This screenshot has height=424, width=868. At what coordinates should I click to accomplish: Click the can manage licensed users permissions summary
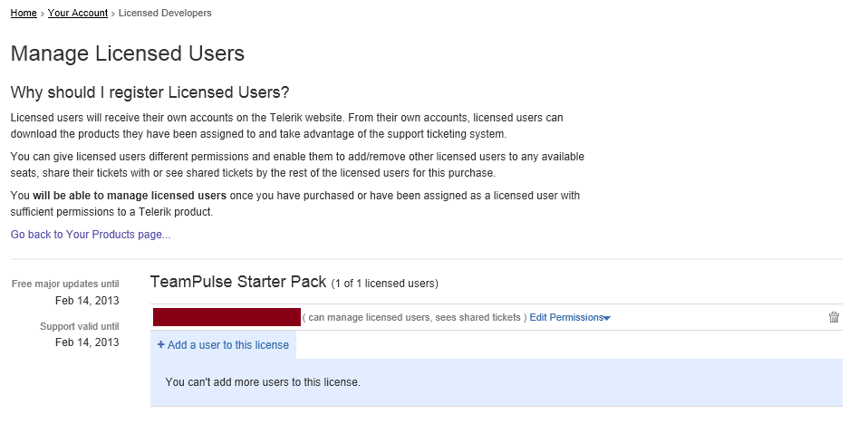(x=415, y=318)
